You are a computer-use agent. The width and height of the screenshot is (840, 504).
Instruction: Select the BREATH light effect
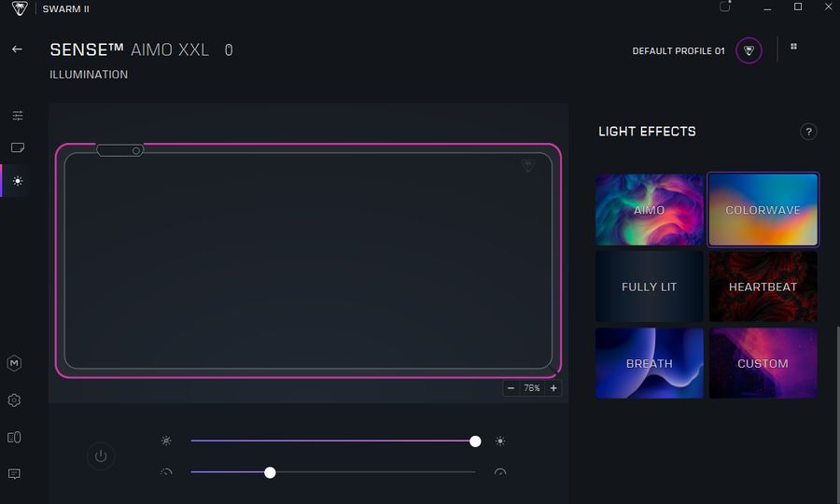pos(650,363)
